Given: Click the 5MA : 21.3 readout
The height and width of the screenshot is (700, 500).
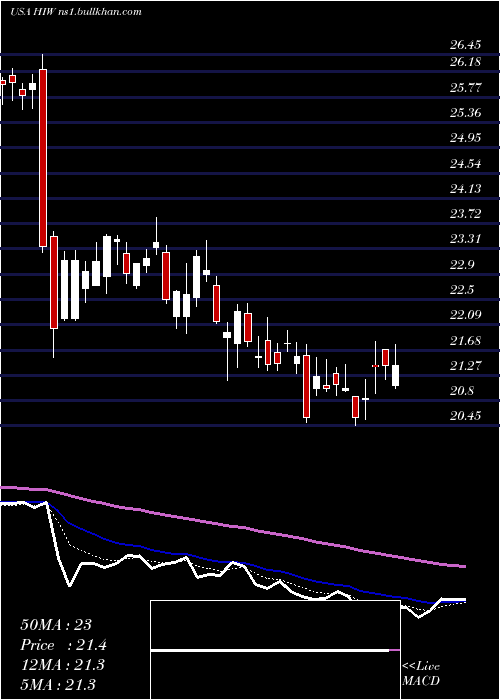Looking at the screenshot, I should tap(58, 684).
